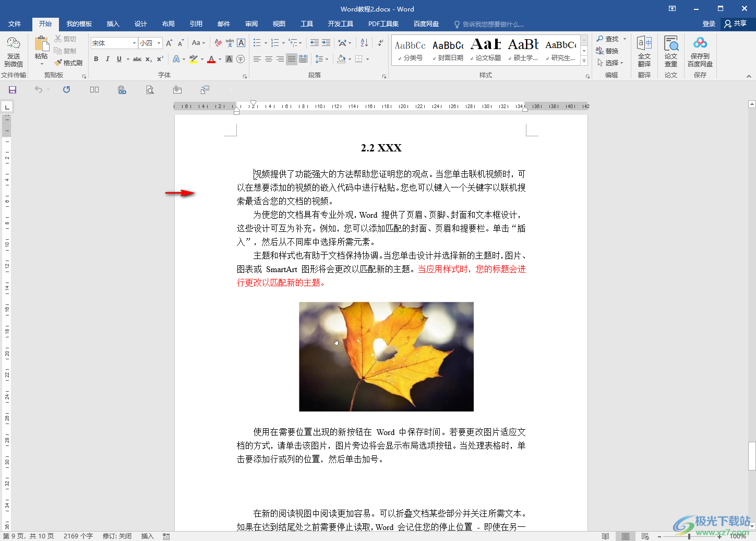Click the redo/repeat icon in quick access toolbar
The image size is (756, 541).
pyautogui.click(x=66, y=90)
